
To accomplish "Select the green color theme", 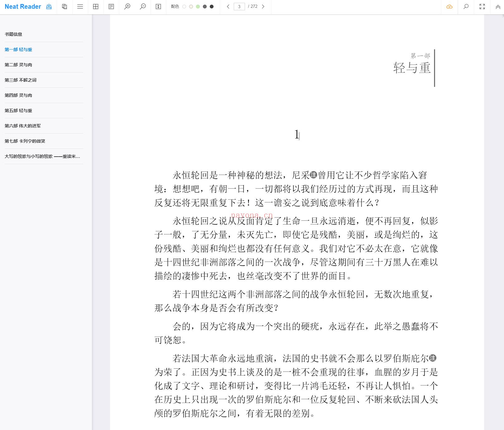I will 198,7.
